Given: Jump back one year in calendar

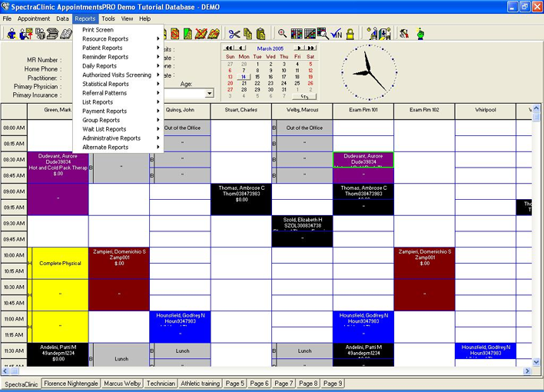Looking at the screenshot, I should coord(227,48).
